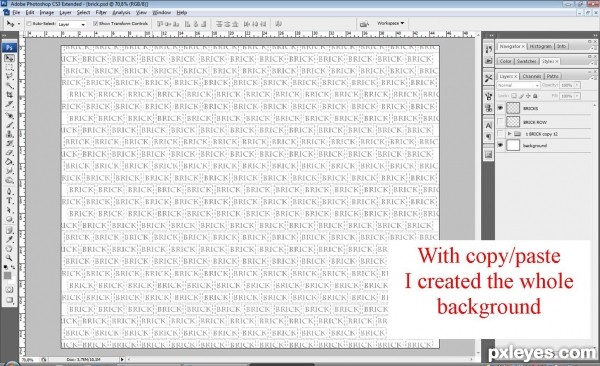Image resolution: width=600 pixels, height=366 pixels.
Task: Open the Workspace dropdown
Action: [x=390, y=23]
